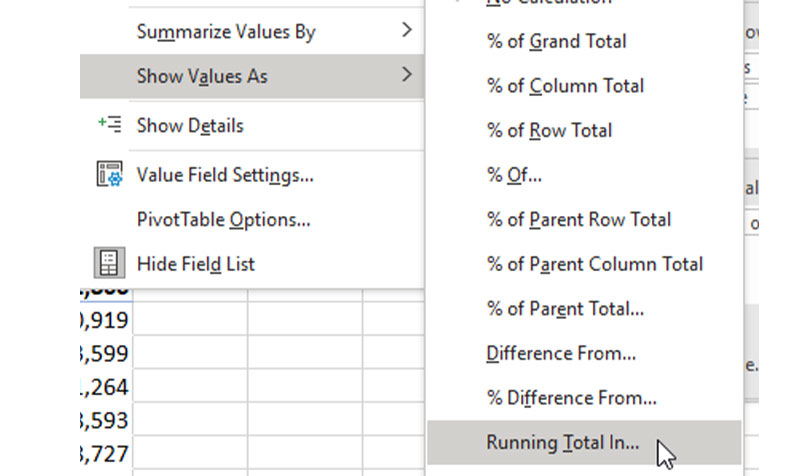
Task: Open PivotTable Options
Action: (x=252, y=219)
